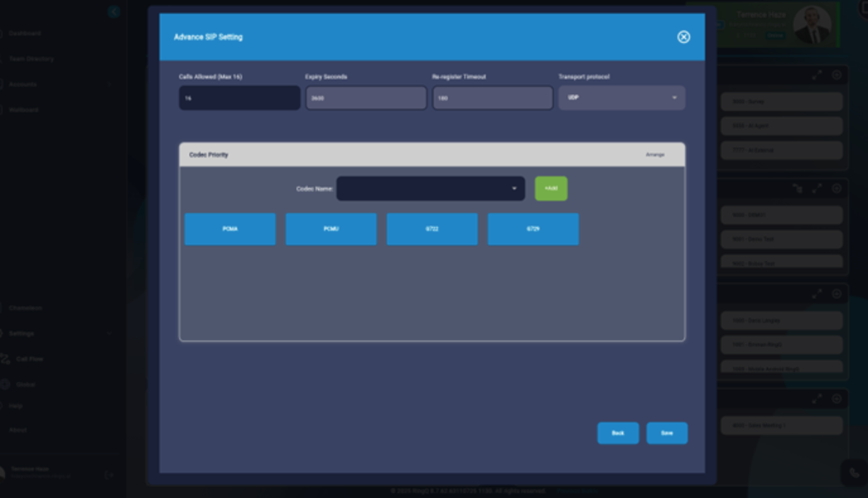The height and width of the screenshot is (498, 868).
Task: Click the plus icon above the AI Agent list
Action: click(836, 74)
